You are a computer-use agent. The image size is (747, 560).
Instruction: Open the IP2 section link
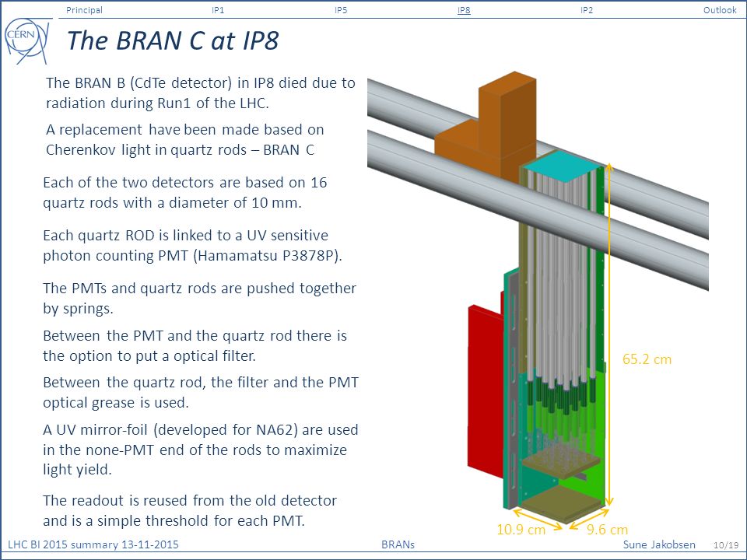587,10
